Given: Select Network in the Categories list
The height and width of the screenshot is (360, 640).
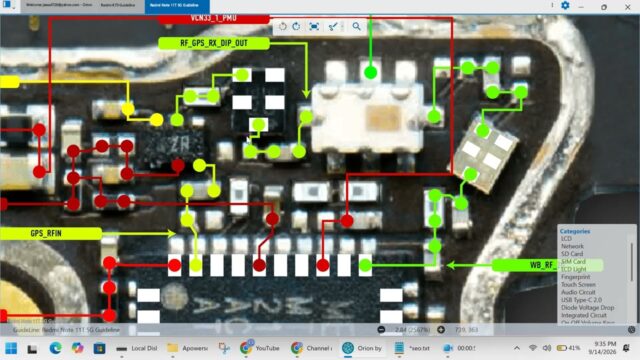Looking at the screenshot, I should [572, 246].
